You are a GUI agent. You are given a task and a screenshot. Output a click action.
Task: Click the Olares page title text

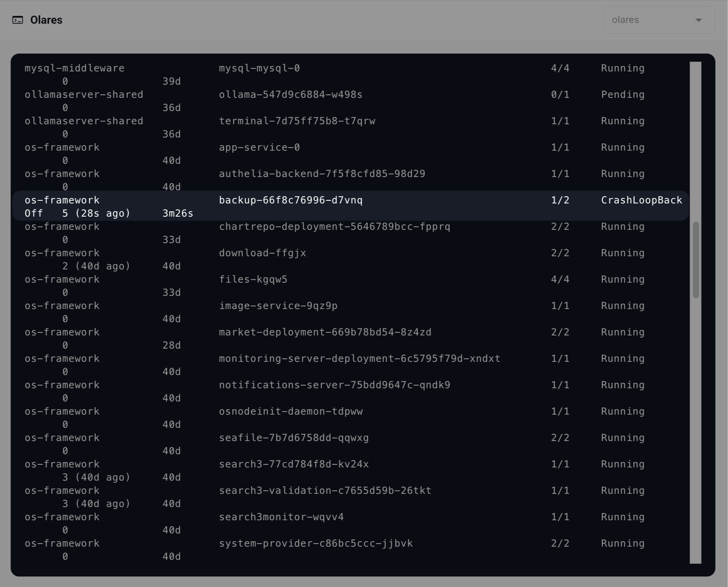click(x=46, y=20)
